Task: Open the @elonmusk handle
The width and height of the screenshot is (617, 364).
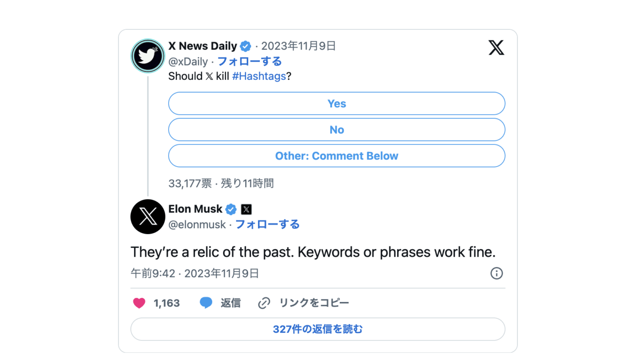Action: [197, 224]
